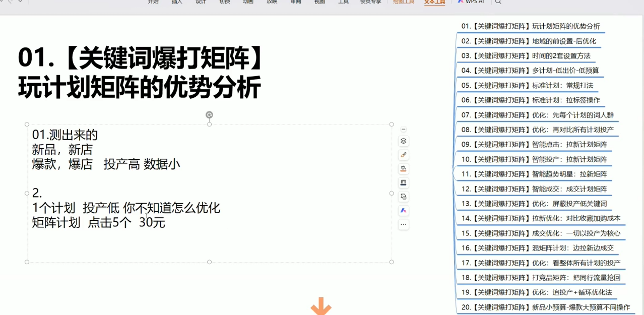
Task: Click the search magnifier in menu bar
Action: (x=498, y=2)
